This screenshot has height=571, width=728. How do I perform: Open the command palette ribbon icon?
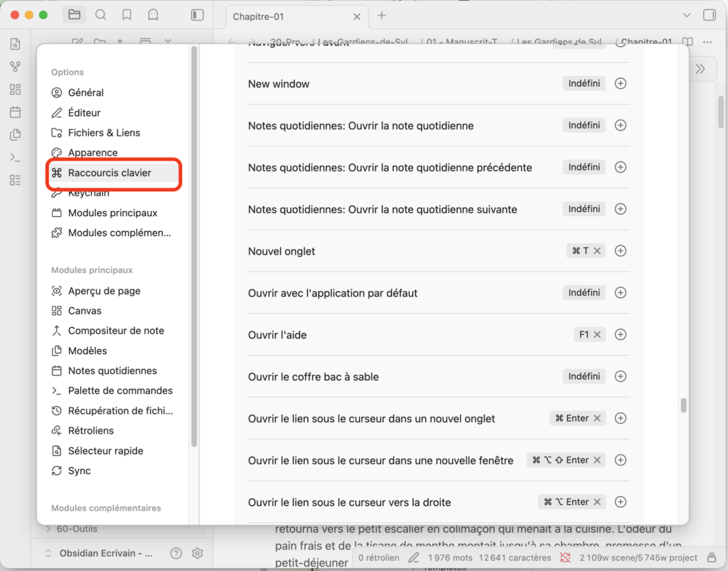pos(15,157)
